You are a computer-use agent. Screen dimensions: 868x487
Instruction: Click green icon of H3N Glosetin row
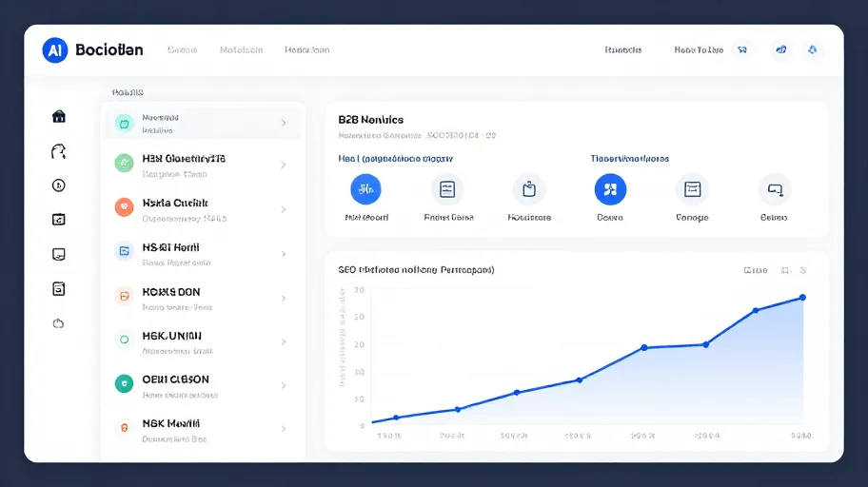point(124,164)
